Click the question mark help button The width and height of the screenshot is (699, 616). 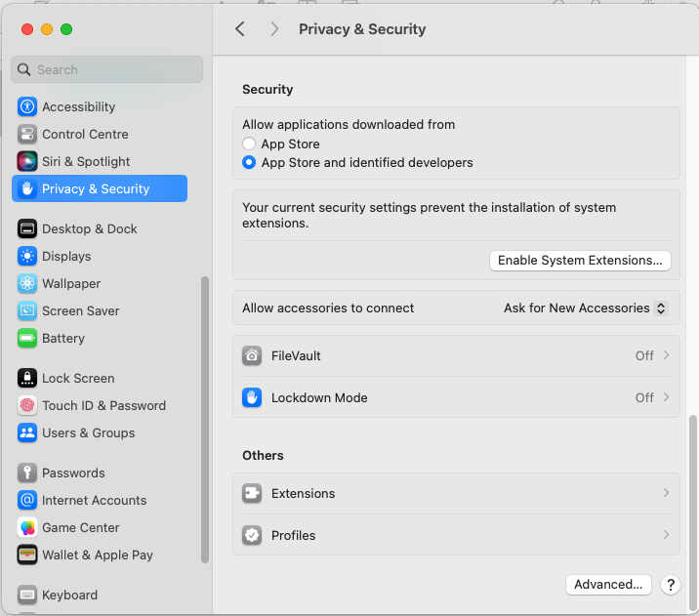[670, 585]
